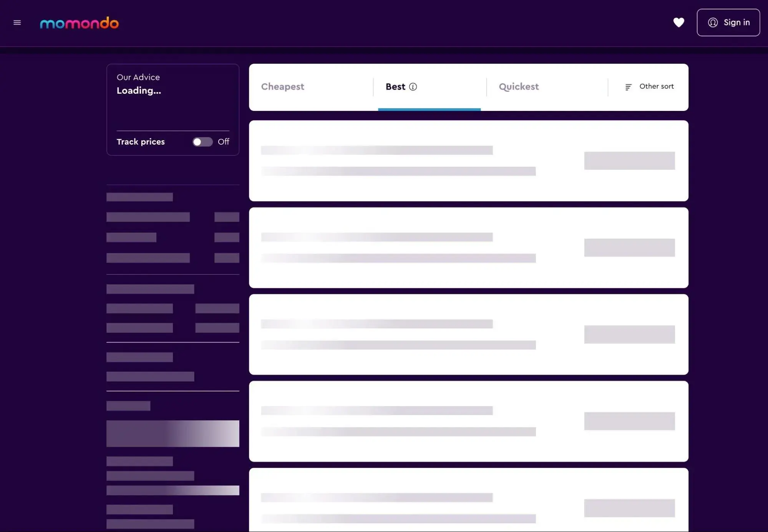Image resolution: width=768 pixels, height=532 pixels.
Task: Open the sidebar filter expander
Action: (x=17, y=22)
